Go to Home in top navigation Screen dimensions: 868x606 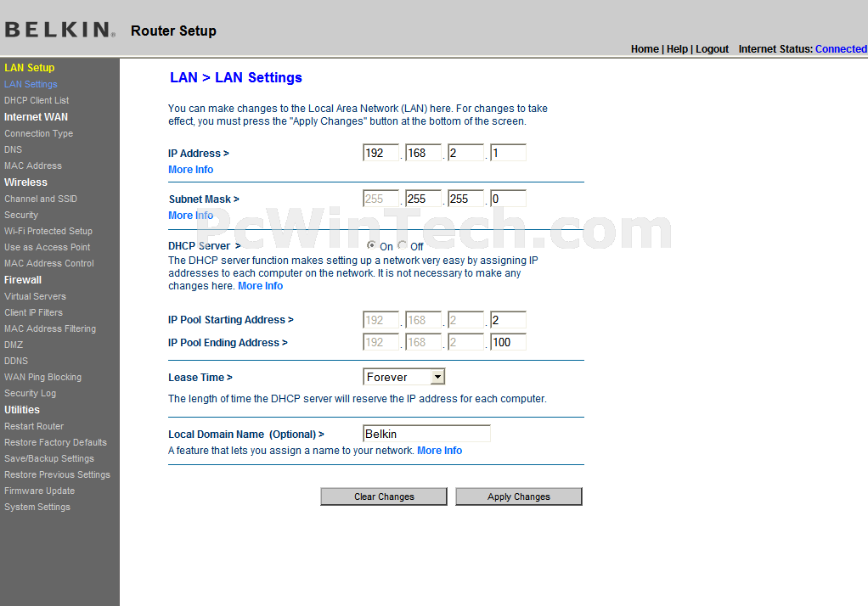pyautogui.click(x=645, y=48)
